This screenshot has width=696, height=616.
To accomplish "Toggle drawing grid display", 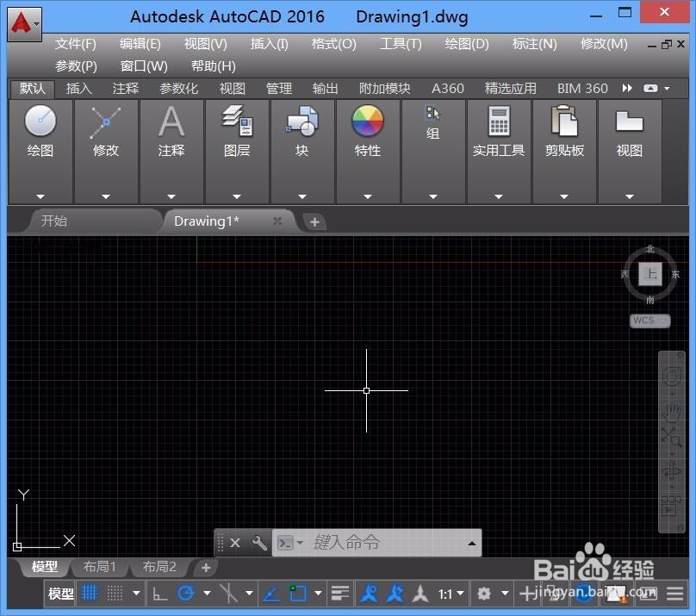I will click(x=90, y=594).
